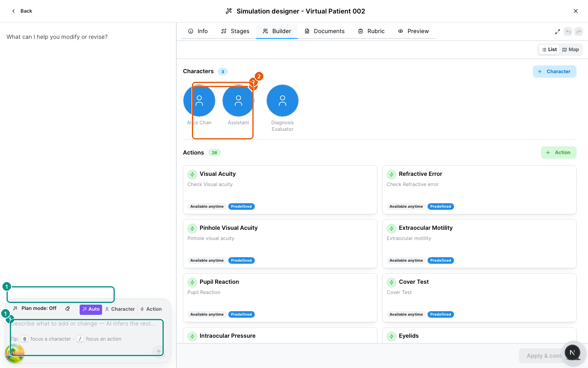The image size is (588, 368).
Task: Click the Actions count badge 26
Action: (x=214, y=153)
